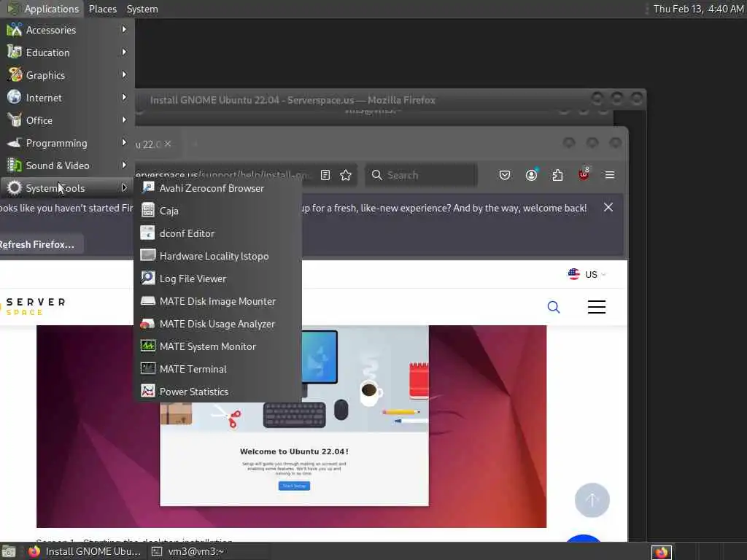Expand the Sound & Video arrow

tap(124, 166)
